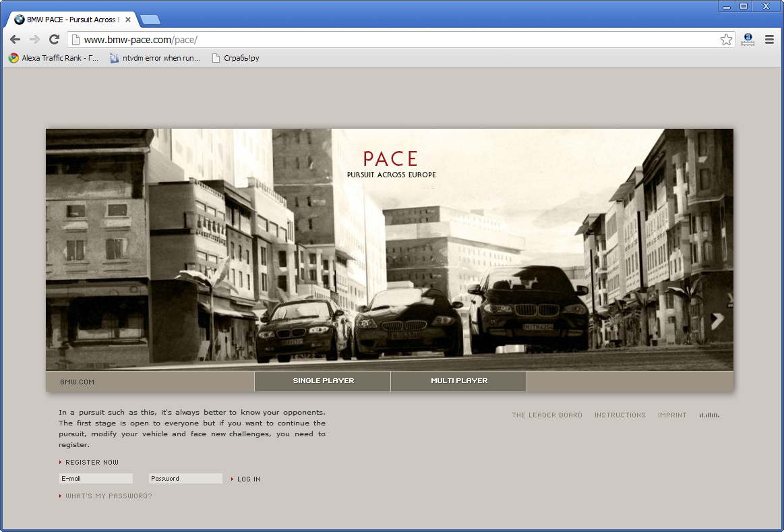784x532 pixels.
Task: Reload the BMW PACE page
Action: click(x=54, y=40)
